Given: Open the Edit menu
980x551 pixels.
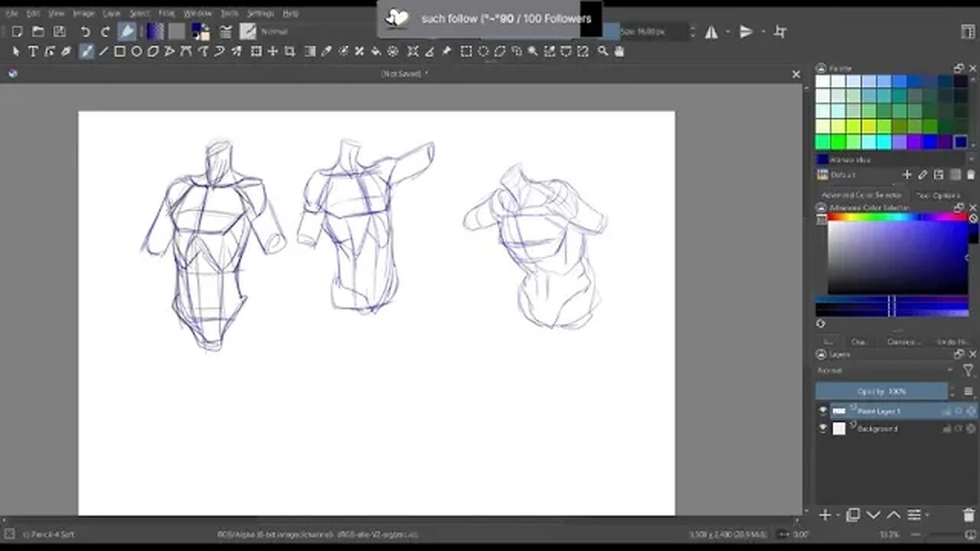Looking at the screenshot, I should [x=33, y=14].
